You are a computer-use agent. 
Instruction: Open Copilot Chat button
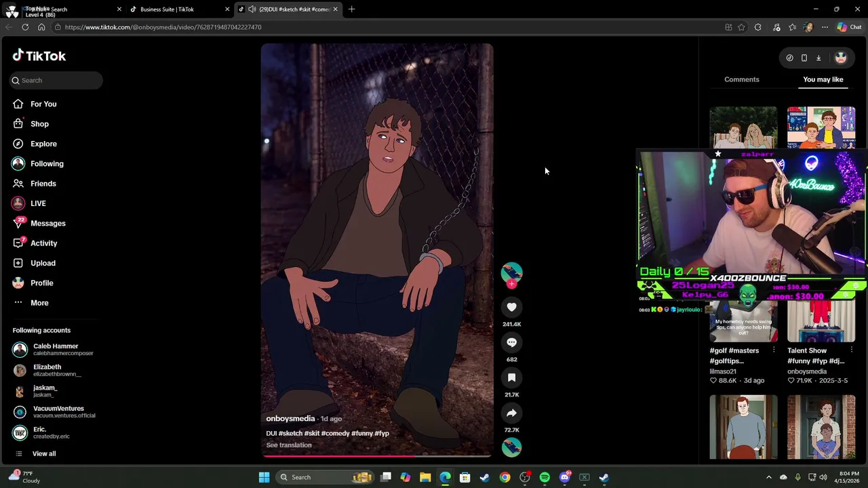pyautogui.click(x=849, y=27)
